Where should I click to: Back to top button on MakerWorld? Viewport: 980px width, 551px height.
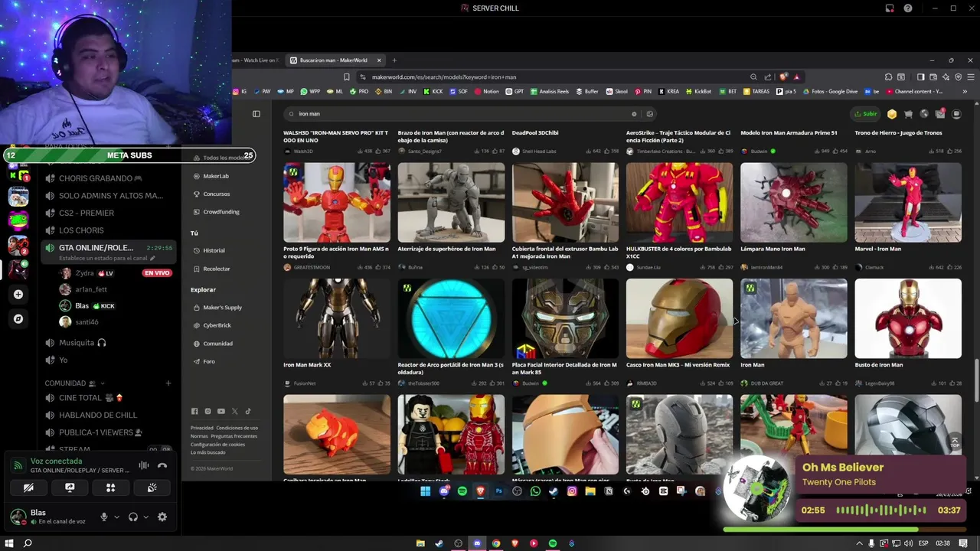point(954,442)
